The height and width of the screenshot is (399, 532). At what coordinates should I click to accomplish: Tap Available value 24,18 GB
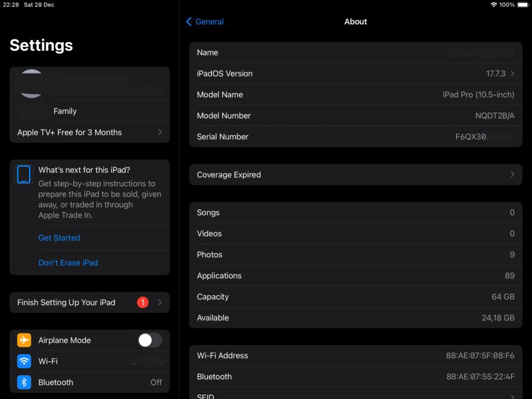pyautogui.click(x=498, y=317)
